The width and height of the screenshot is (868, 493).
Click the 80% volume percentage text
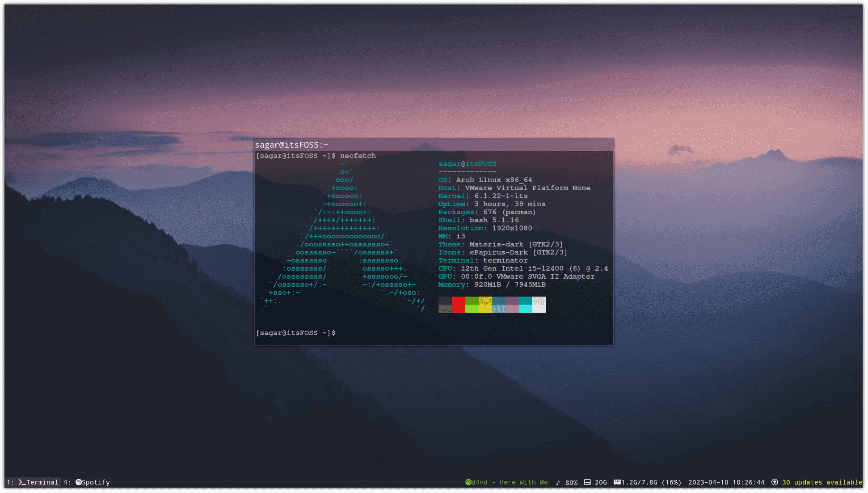pyautogui.click(x=572, y=482)
